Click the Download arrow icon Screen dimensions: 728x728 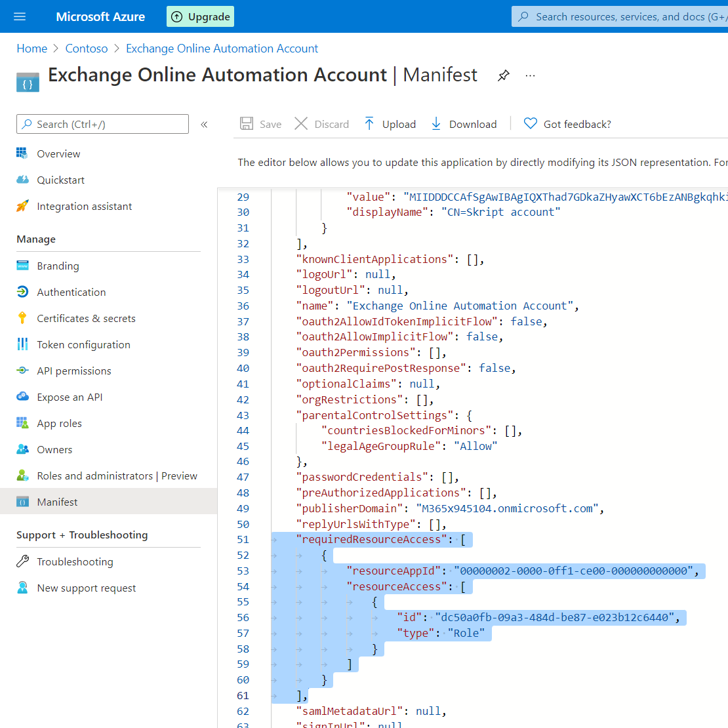click(x=436, y=123)
